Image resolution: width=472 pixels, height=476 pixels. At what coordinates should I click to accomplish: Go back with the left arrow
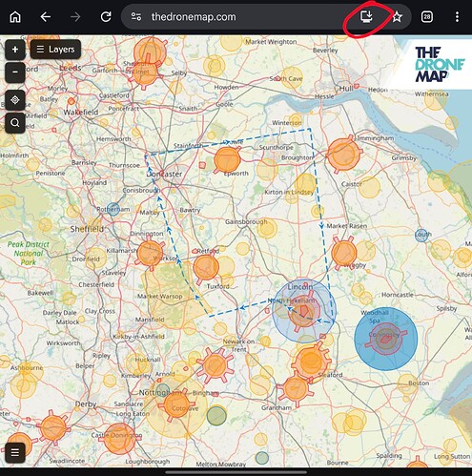(46, 17)
